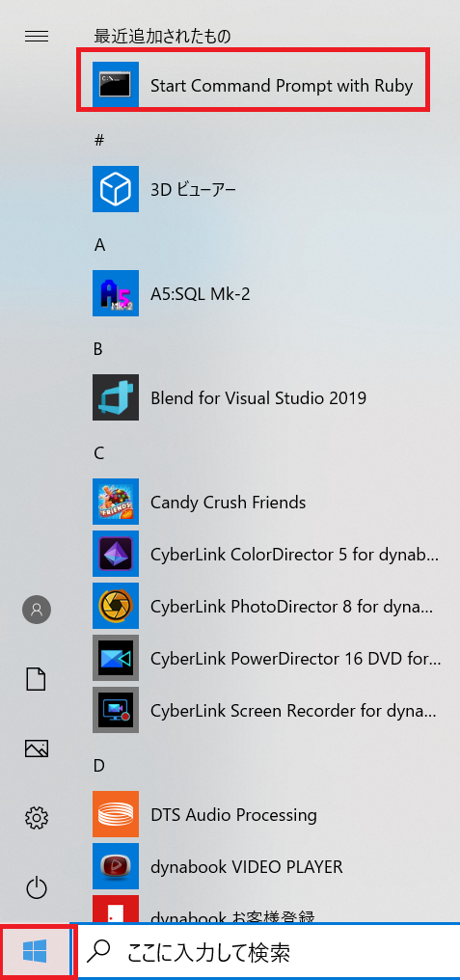Open dynabook VIDEO PLAYER
Screen dimensions: 460x980
[253, 866]
